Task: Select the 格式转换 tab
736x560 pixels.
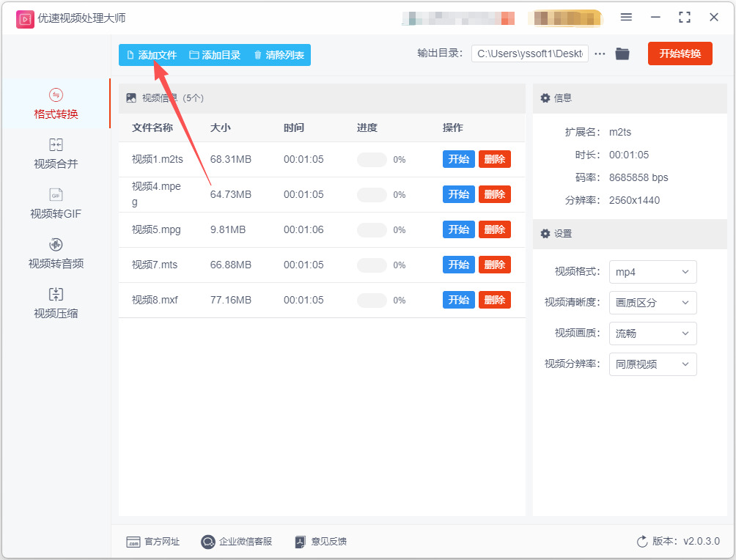Action: 56,104
